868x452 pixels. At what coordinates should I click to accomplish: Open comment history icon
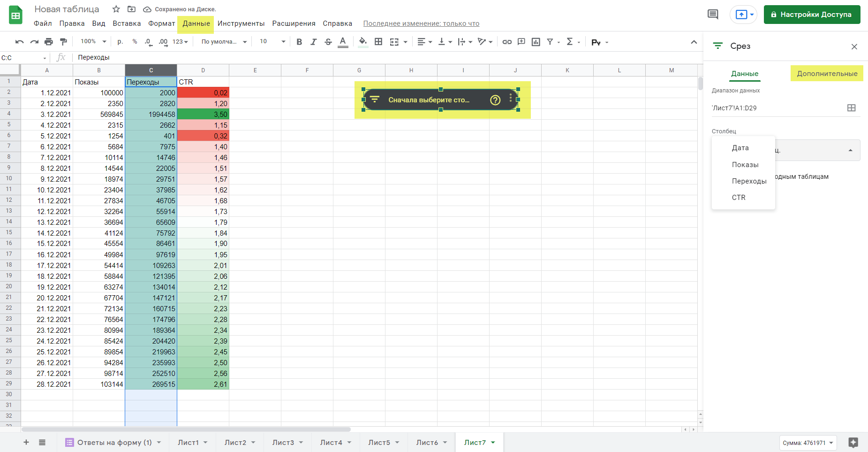coord(713,15)
